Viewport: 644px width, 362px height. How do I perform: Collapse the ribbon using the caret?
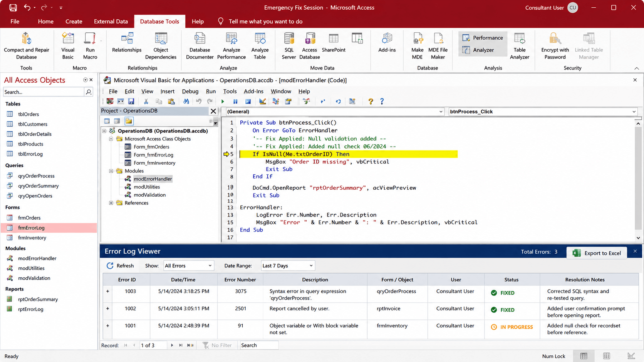click(637, 68)
